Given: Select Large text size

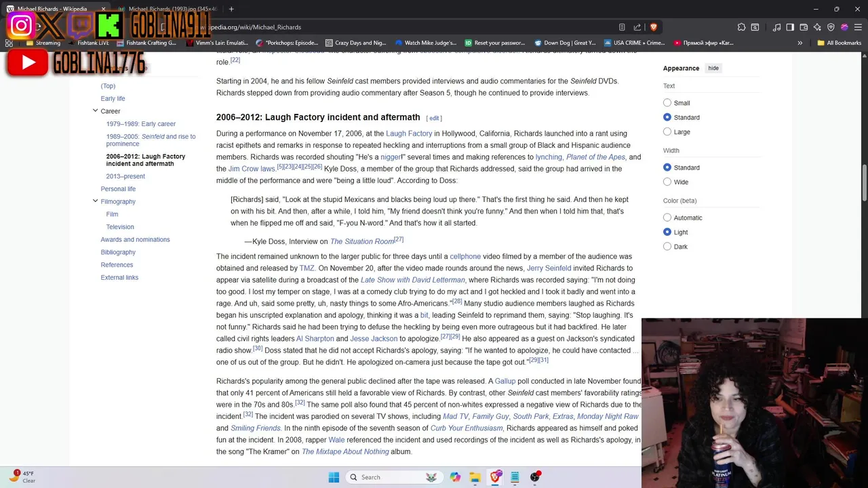Looking at the screenshot, I should pyautogui.click(x=667, y=131).
